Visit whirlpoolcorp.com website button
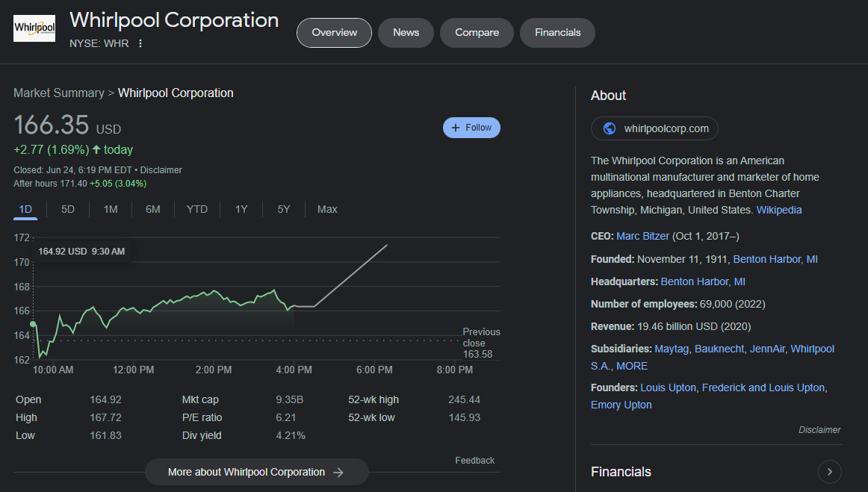The image size is (868, 492). 654,128
